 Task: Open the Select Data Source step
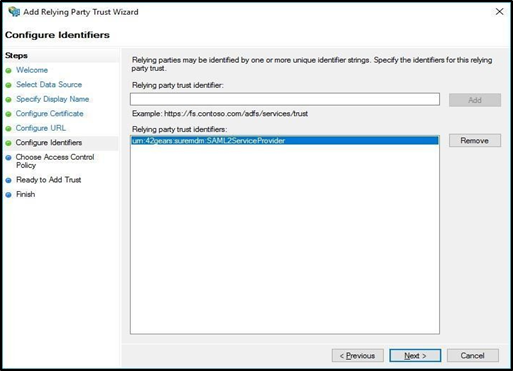pyautogui.click(x=49, y=84)
